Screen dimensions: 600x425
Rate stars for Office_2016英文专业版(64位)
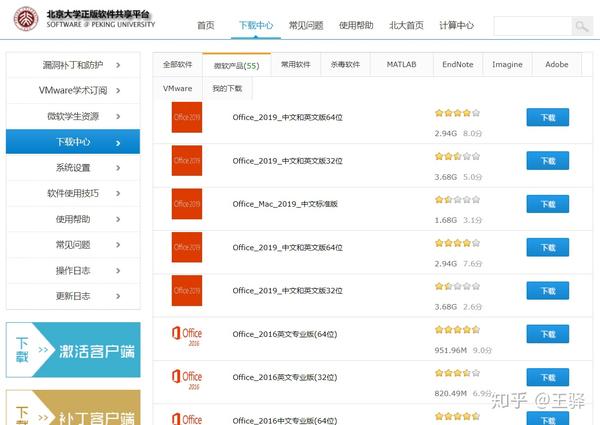pyautogui.click(x=457, y=330)
